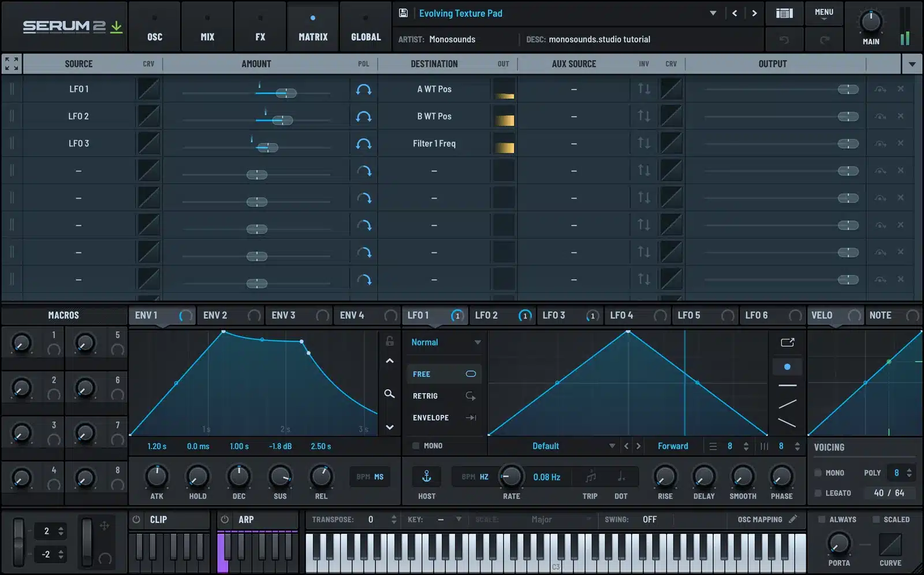Toggle polarity icon for the LFO 1 row
This screenshot has height=575, width=924.
click(x=363, y=90)
